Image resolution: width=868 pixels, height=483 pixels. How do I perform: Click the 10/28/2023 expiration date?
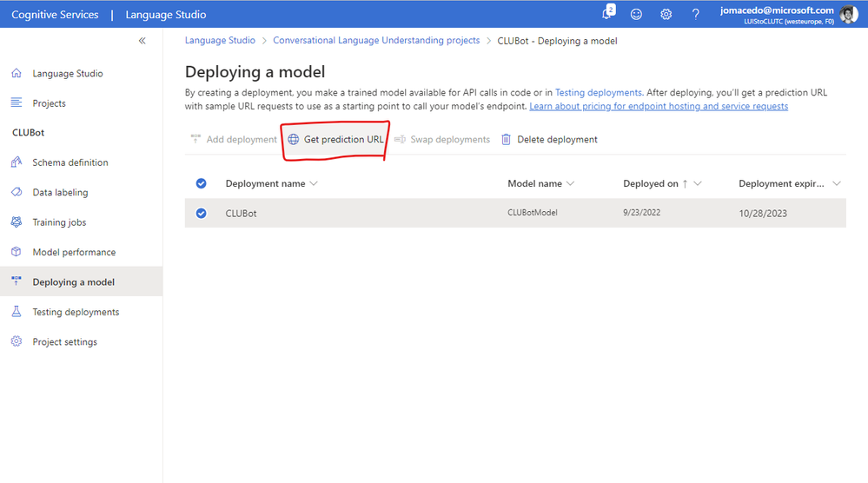pyautogui.click(x=763, y=213)
